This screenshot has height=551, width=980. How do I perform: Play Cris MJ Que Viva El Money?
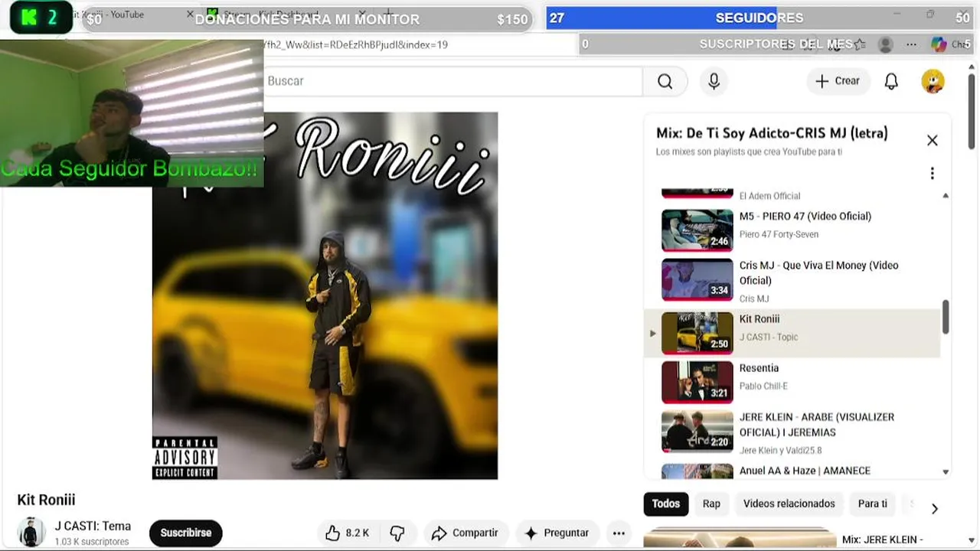coord(792,280)
